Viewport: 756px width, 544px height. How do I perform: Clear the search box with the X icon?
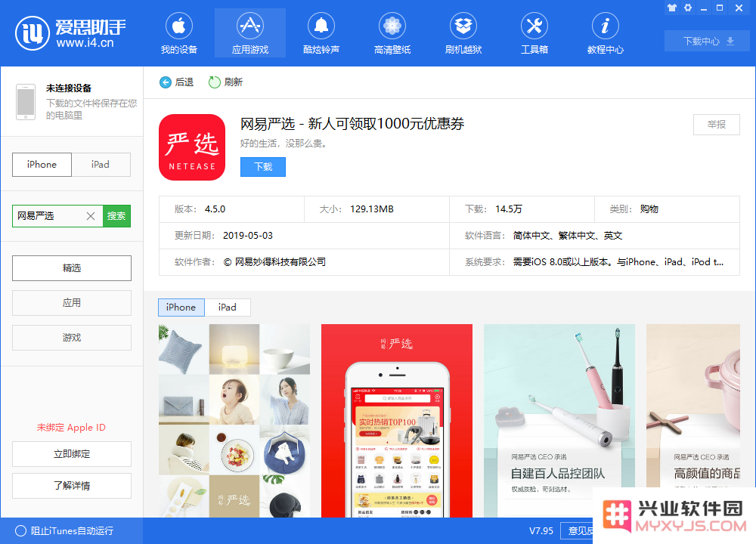tap(91, 216)
